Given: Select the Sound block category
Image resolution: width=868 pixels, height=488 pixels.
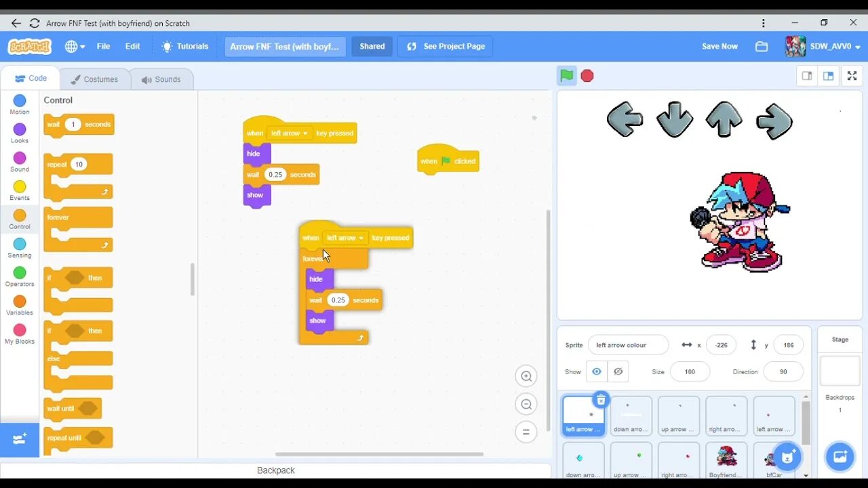Looking at the screenshot, I should click(x=20, y=162).
